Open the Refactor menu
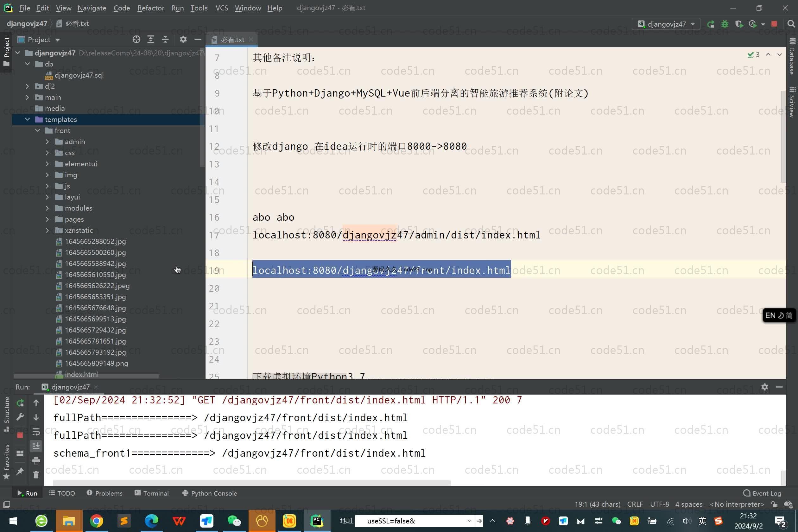Screen dimensions: 798x532 click(x=151, y=8)
